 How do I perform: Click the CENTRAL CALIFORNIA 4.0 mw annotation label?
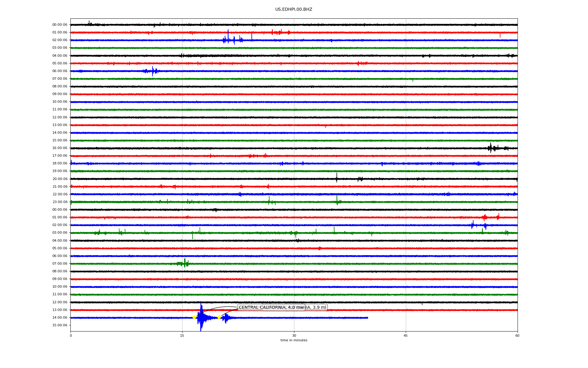[260, 307]
